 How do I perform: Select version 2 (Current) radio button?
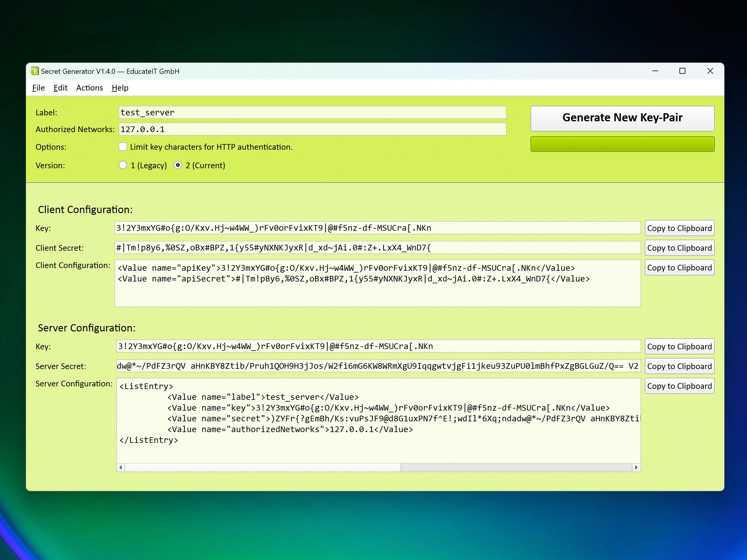pyautogui.click(x=178, y=165)
